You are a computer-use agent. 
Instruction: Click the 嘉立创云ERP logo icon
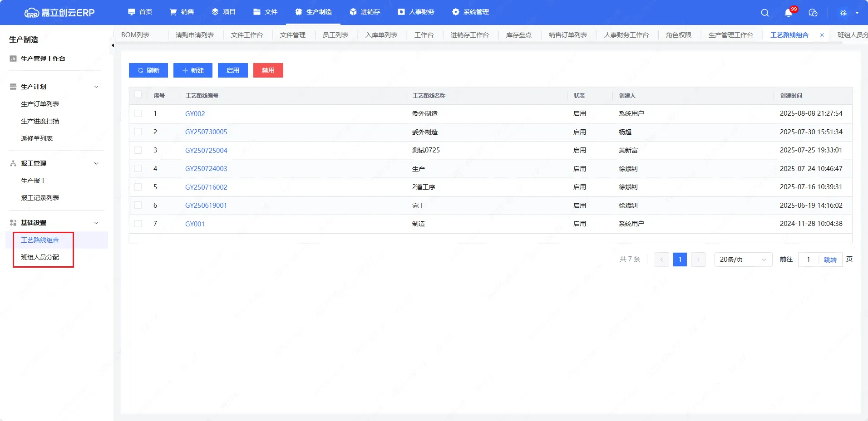coord(32,13)
